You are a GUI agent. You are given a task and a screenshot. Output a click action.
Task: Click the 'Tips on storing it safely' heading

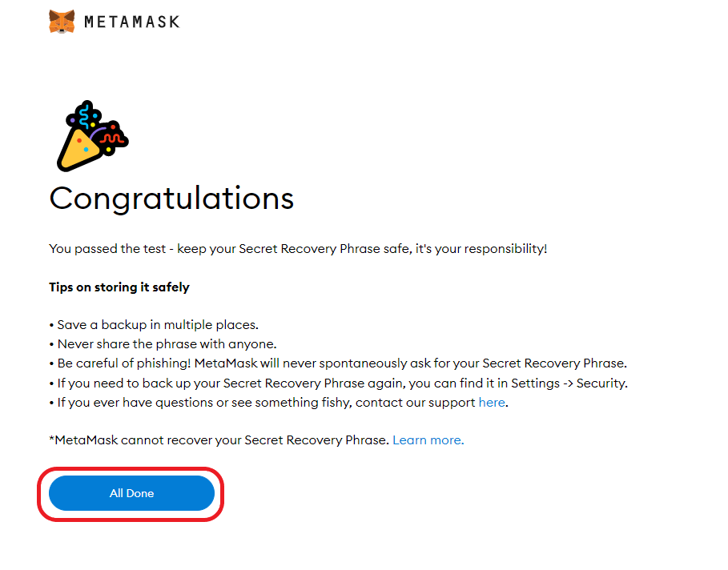click(x=119, y=287)
